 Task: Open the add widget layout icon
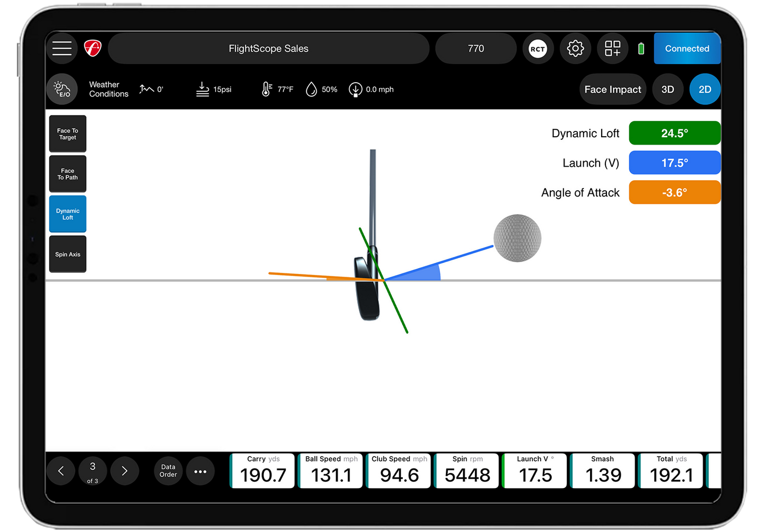point(612,48)
